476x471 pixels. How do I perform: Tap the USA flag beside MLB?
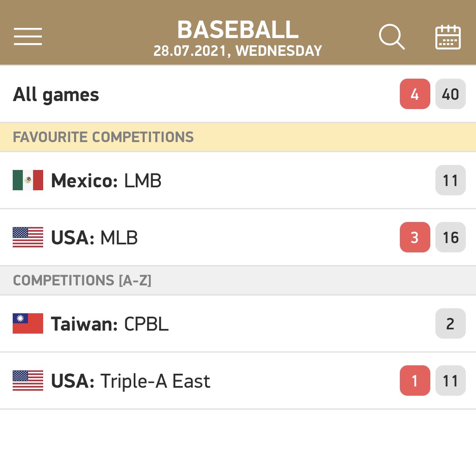click(28, 238)
